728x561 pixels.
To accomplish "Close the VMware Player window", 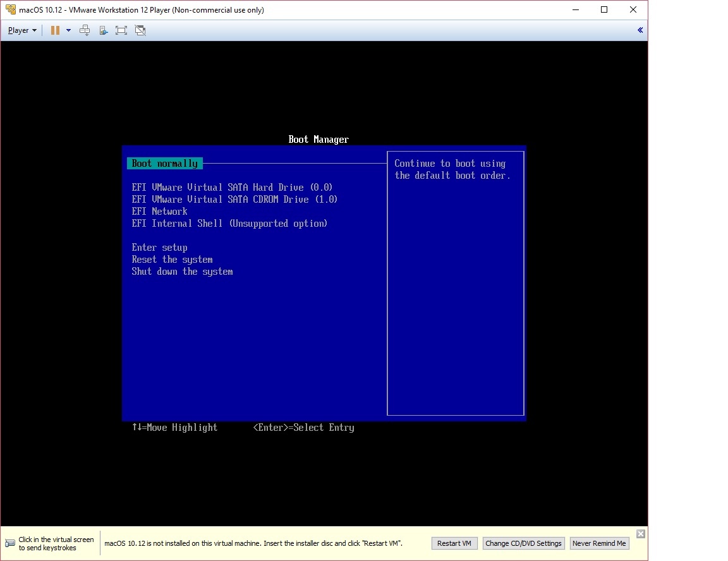I will (633, 9).
